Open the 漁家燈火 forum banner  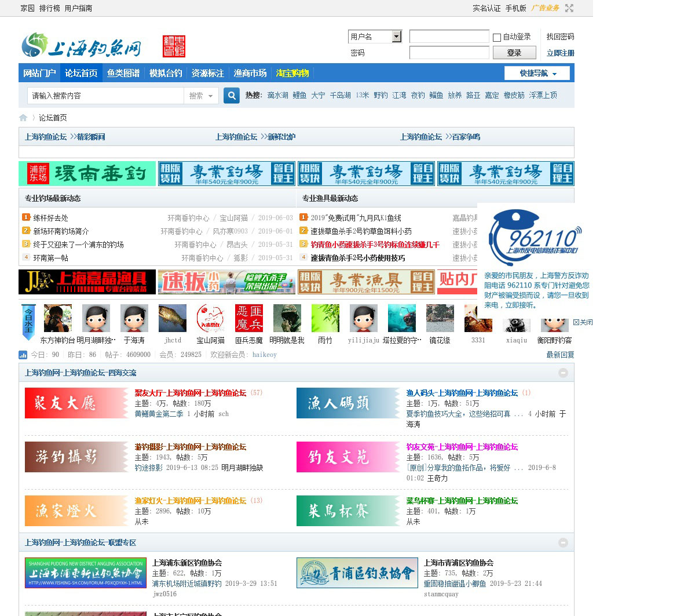(77, 511)
